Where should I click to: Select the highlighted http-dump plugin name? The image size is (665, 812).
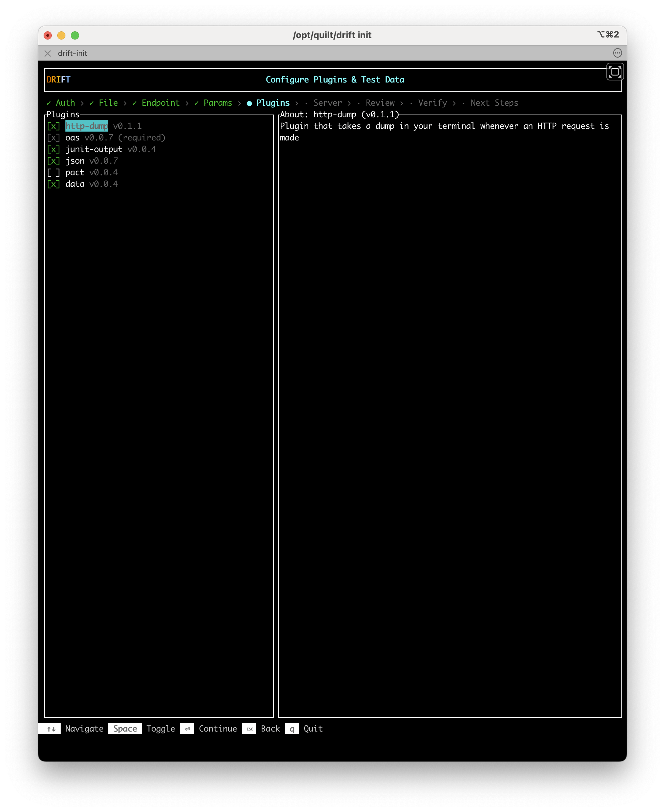pos(87,126)
